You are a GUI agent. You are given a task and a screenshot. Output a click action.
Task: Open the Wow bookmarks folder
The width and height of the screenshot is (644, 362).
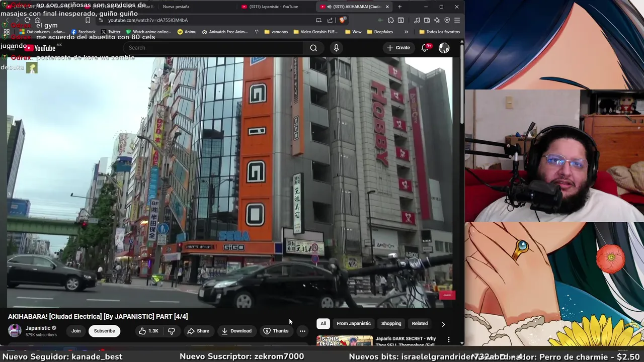point(353,32)
